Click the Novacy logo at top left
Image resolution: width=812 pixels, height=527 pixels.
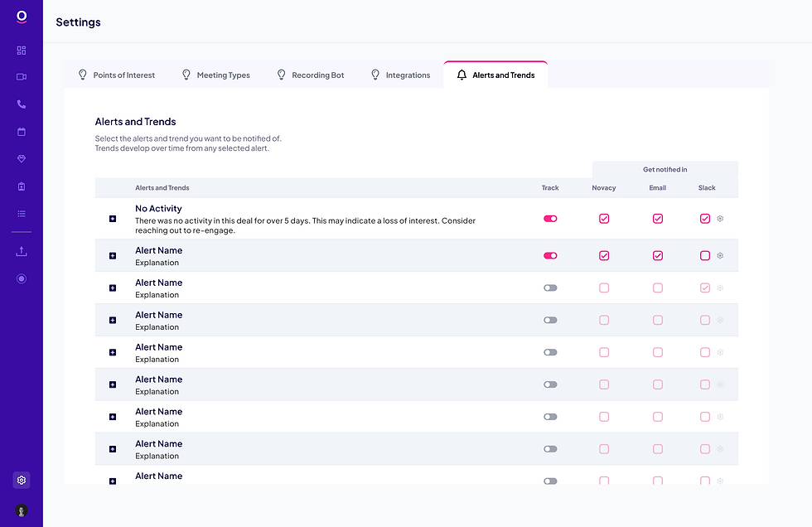point(22,17)
